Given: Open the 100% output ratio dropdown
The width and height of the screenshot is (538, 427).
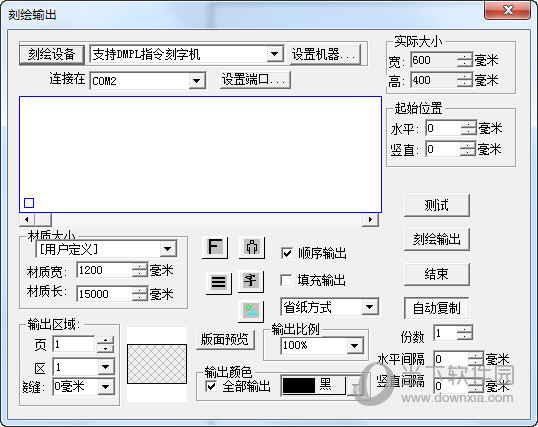Looking at the screenshot, I should tap(355, 345).
